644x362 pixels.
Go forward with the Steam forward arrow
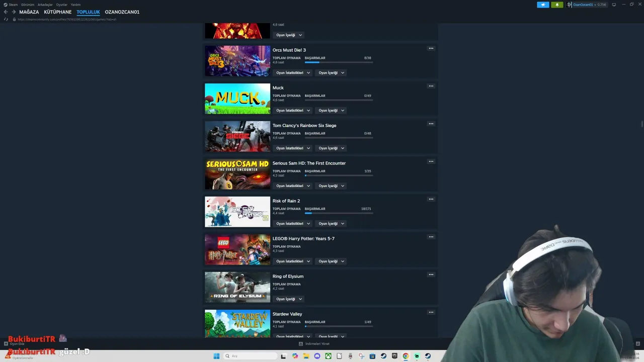click(13, 12)
